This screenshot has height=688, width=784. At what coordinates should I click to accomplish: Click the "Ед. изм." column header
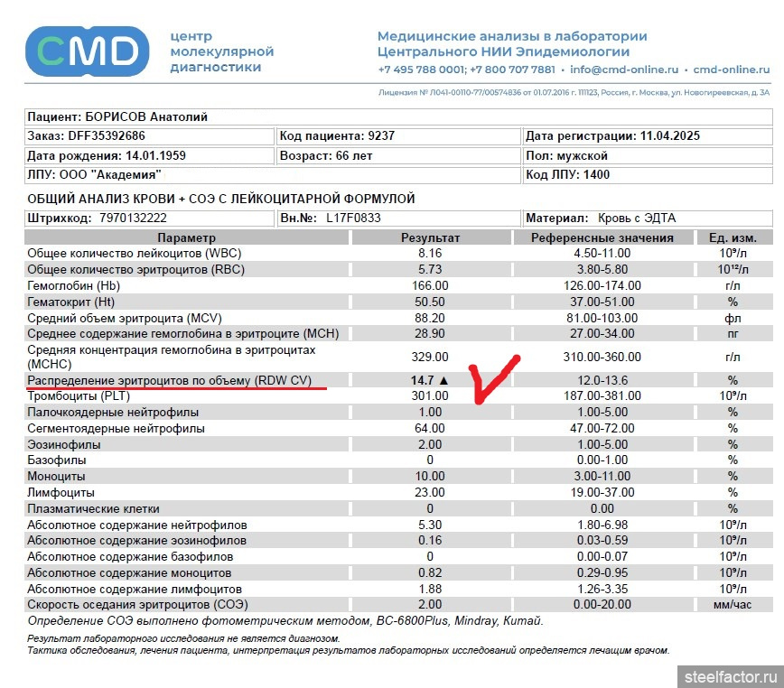pyautogui.click(x=733, y=237)
